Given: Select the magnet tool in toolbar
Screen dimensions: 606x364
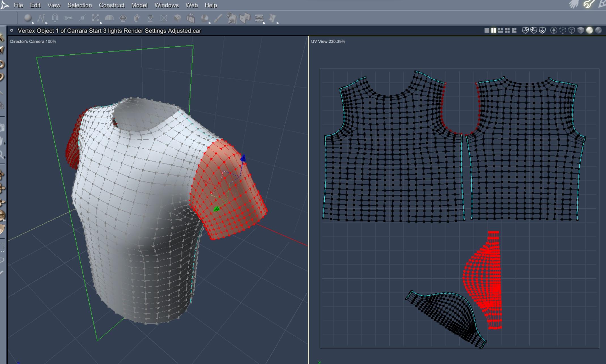Looking at the screenshot, I should (x=55, y=18).
